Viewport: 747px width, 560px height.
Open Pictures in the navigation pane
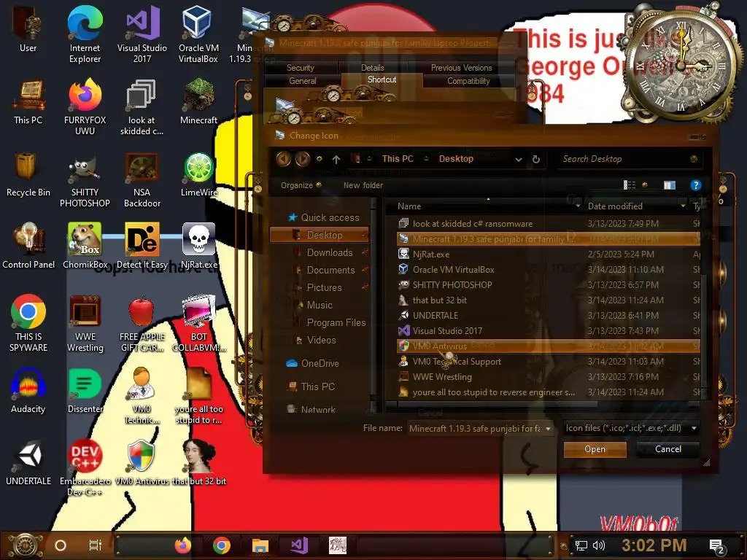click(324, 287)
